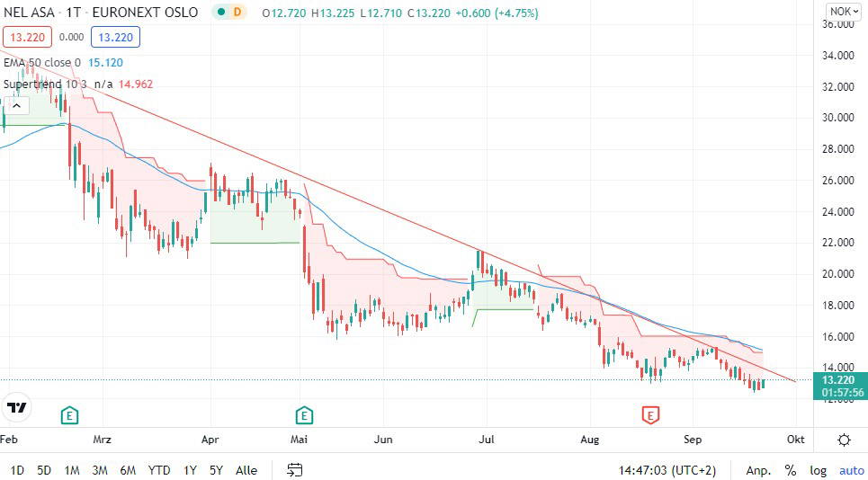
Task: Open the May earnings marker
Action: pos(304,414)
